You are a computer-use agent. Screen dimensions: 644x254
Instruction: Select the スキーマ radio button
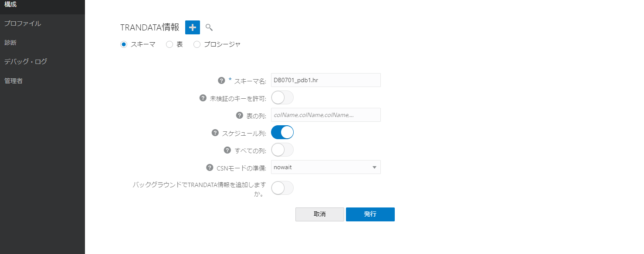click(x=124, y=44)
